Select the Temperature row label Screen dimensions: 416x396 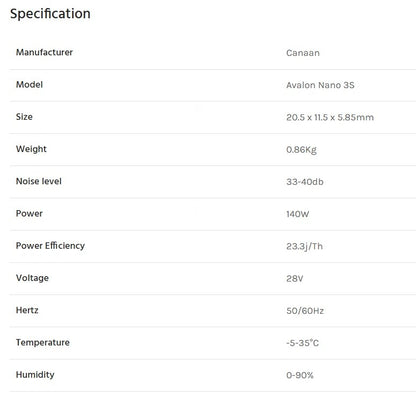tap(43, 342)
